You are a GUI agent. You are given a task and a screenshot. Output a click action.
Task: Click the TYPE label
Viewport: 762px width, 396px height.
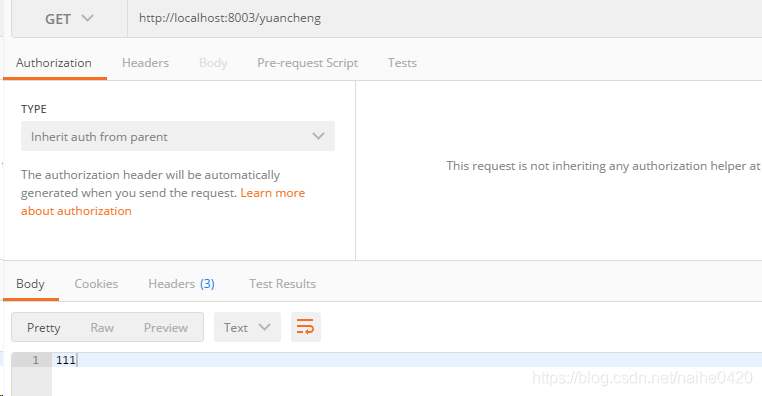pyautogui.click(x=34, y=109)
